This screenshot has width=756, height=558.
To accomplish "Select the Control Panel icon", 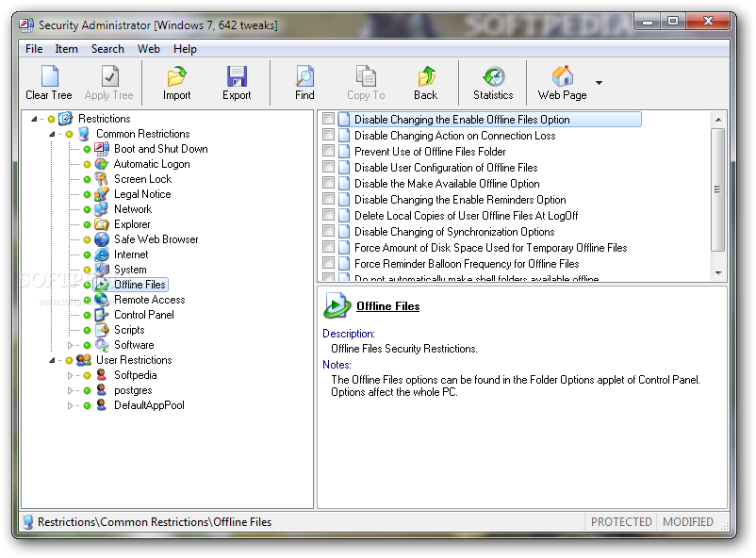I will 102,315.
